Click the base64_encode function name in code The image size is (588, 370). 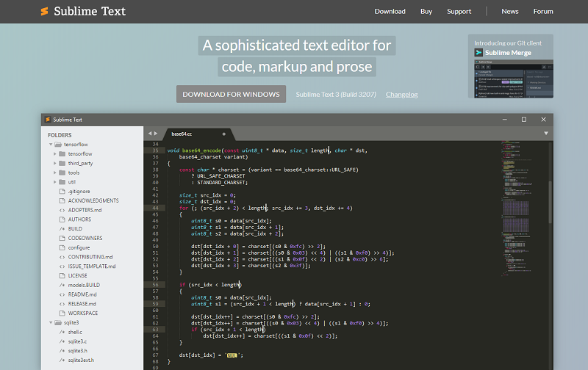(x=201, y=150)
